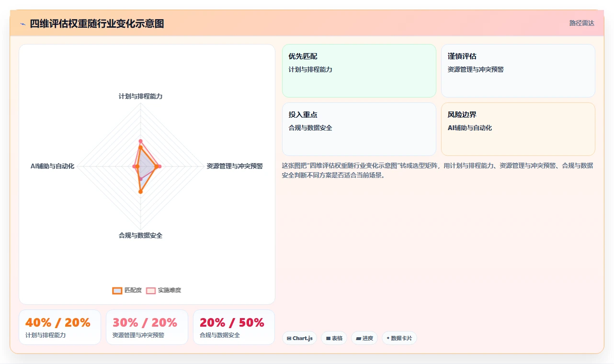Open the 谨慎评估 card
The image size is (614, 364).
pyautogui.click(x=518, y=71)
